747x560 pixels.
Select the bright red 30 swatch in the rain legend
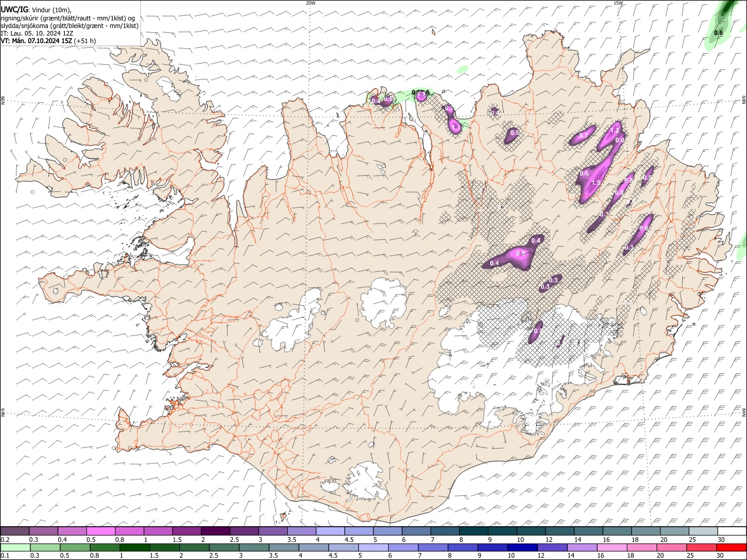tap(731, 547)
